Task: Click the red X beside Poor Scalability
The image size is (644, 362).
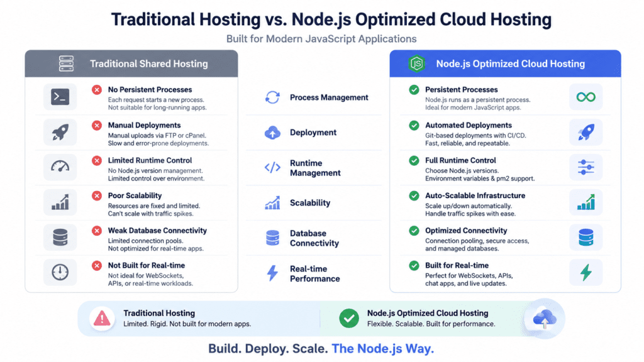Action: [x=97, y=196]
